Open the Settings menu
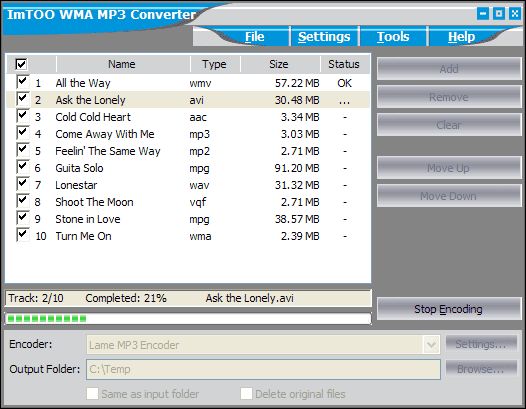The image size is (526, 409). 324,37
